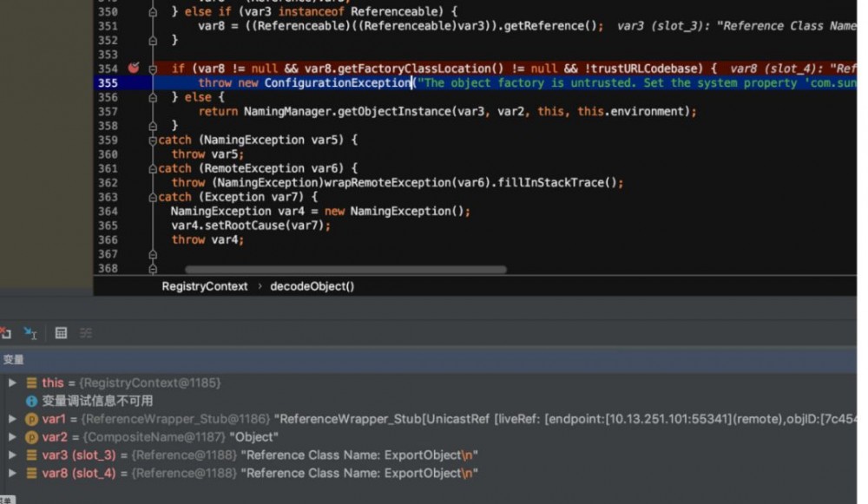The height and width of the screenshot is (504, 868).
Task: Click the ConfigurationException text on line 355
Action: click(x=338, y=82)
